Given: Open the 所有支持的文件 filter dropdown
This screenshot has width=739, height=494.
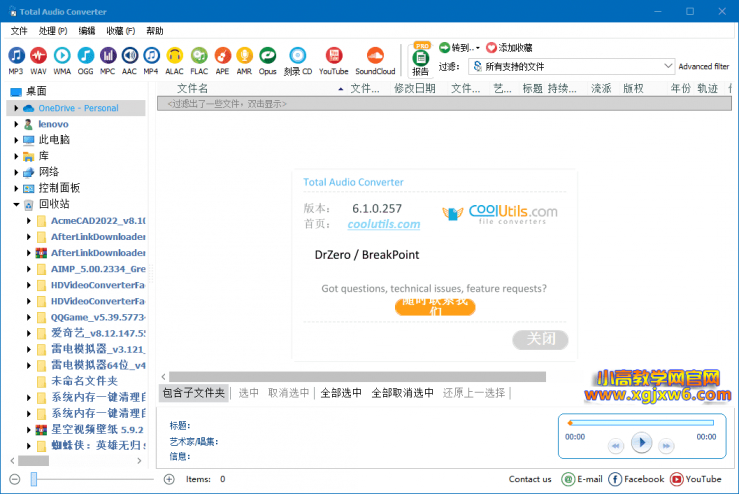Looking at the screenshot, I should click(571, 66).
